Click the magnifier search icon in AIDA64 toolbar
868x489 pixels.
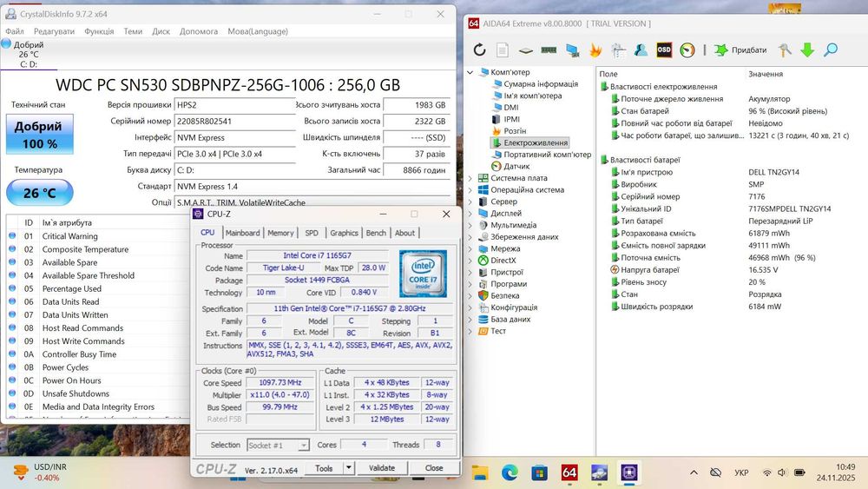[x=831, y=50]
